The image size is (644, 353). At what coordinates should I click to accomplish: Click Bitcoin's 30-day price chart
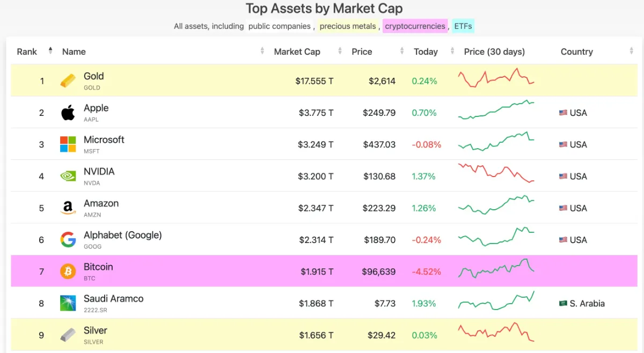tap(496, 268)
